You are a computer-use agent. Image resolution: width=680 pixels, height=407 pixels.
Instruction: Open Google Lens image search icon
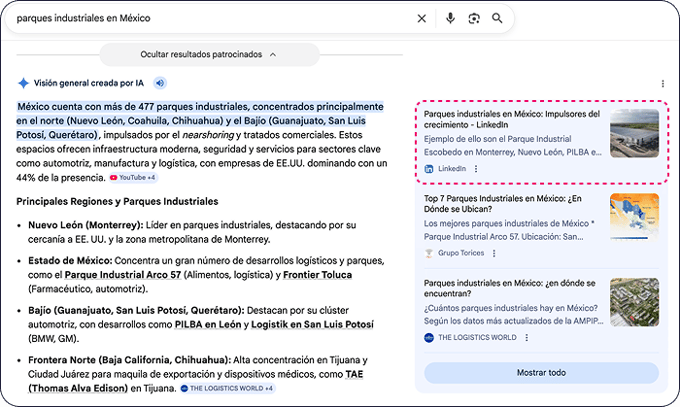(x=474, y=18)
